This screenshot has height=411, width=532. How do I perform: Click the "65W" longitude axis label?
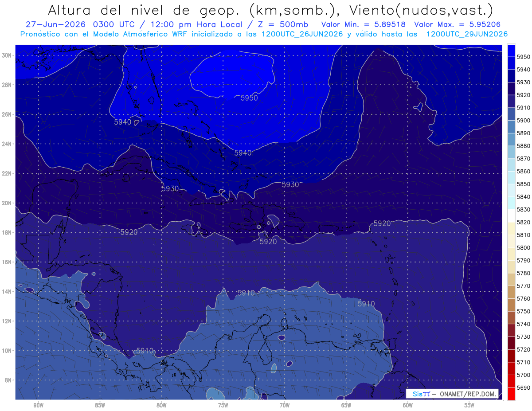(x=346, y=405)
